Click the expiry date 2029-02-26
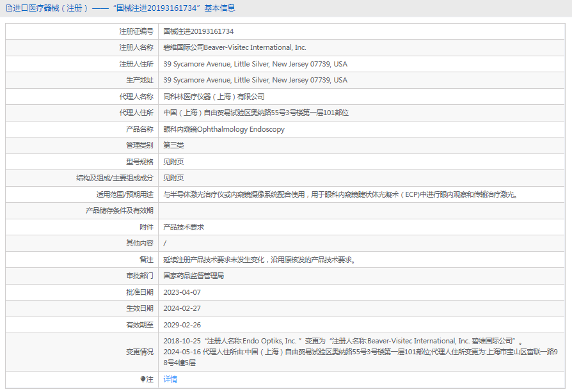The height and width of the screenshot is (392, 572). pos(182,325)
